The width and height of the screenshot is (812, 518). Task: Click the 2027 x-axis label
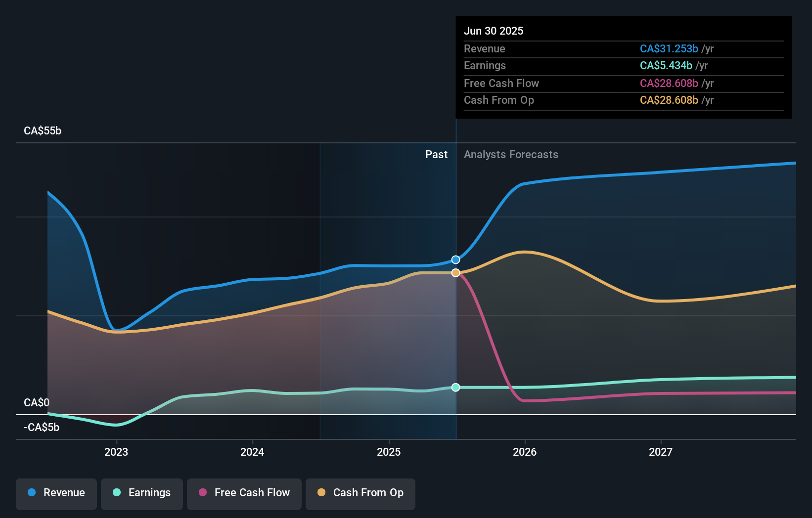pyautogui.click(x=661, y=452)
